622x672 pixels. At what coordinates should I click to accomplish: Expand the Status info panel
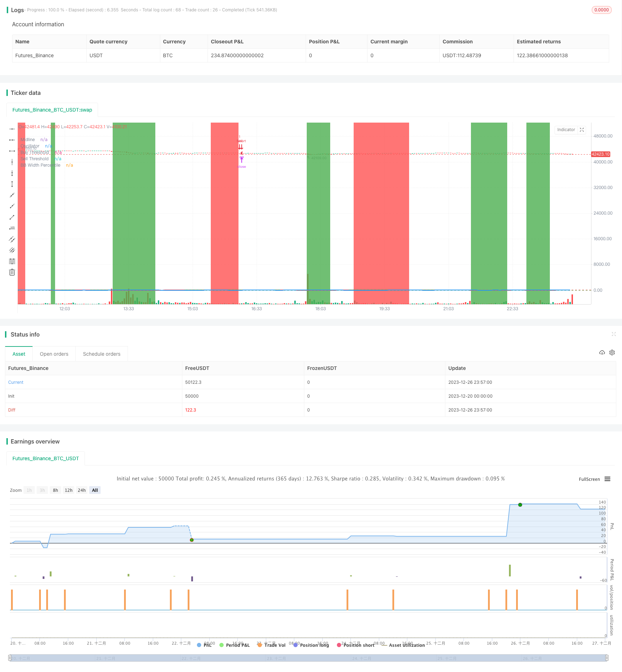coord(613,334)
